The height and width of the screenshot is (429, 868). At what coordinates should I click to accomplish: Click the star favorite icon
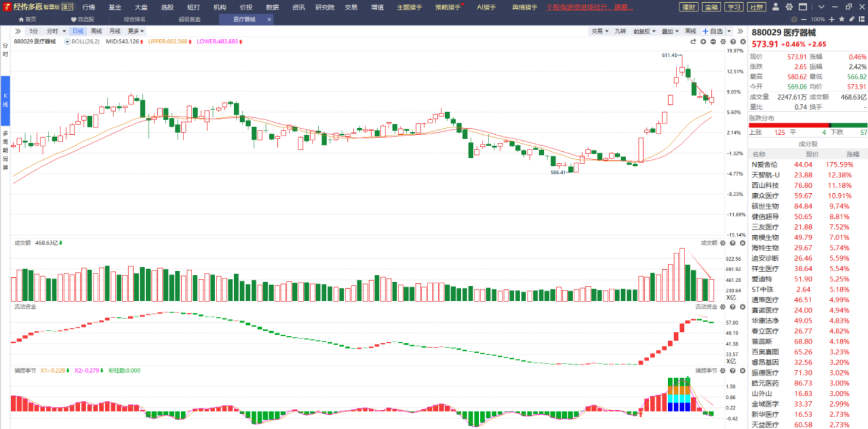coord(842,19)
